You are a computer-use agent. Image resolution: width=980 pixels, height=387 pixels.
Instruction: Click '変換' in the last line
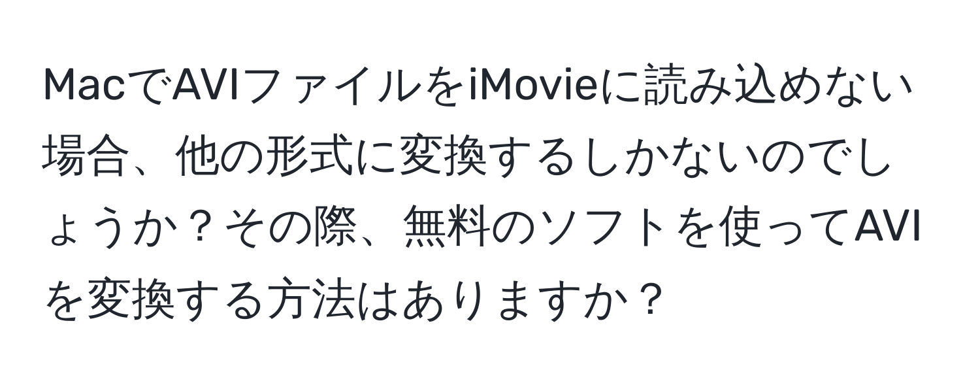[129, 302]
